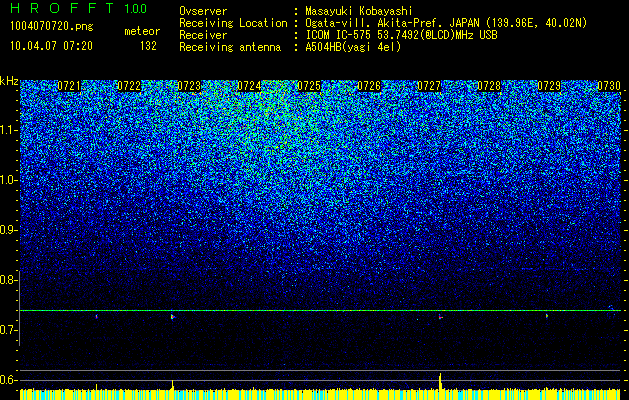Screen dimensions: 629x400
Task: Select the ICOM IC-575 53.7492 MHz receiver text
Action: pos(401,35)
